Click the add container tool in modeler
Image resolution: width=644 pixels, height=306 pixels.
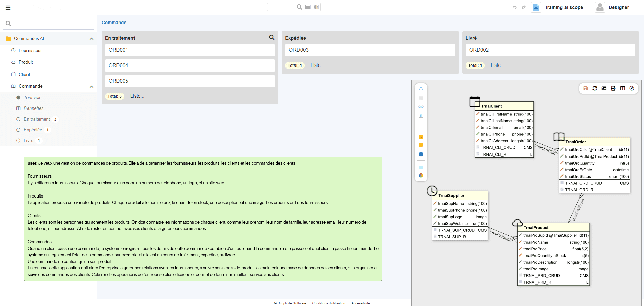421,98
